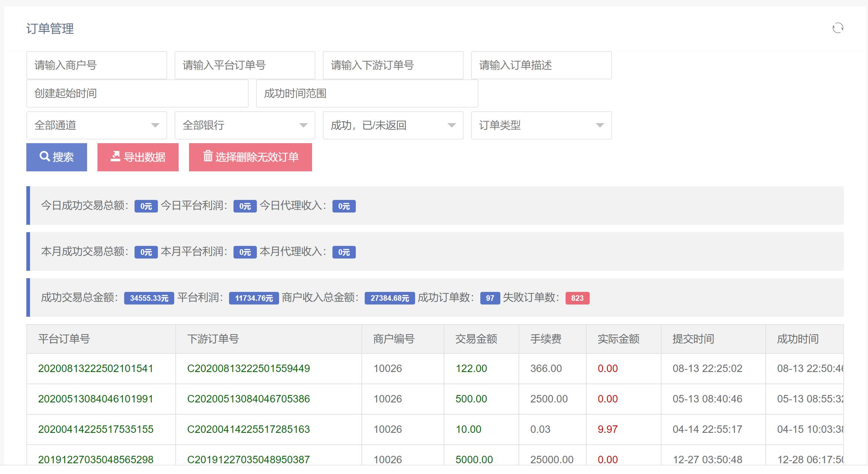The width and height of the screenshot is (868, 474).
Task: Click the magnifier Search button
Action: [x=57, y=157]
